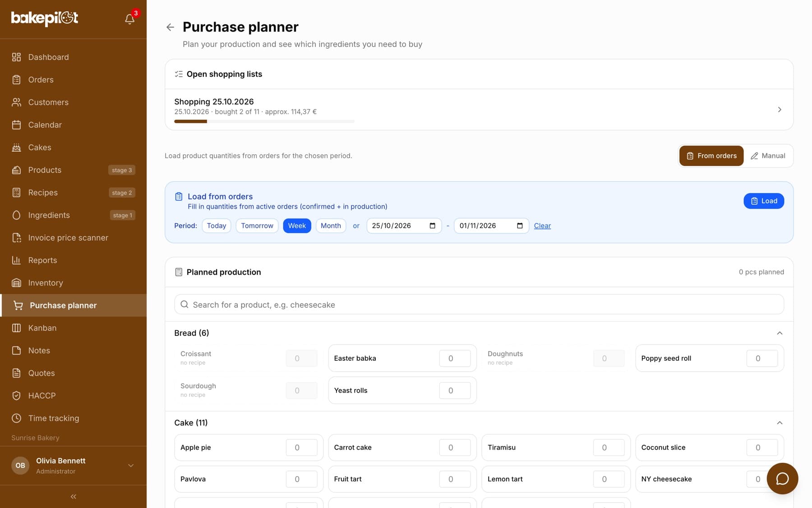Click the Reports chart icon
The height and width of the screenshot is (508, 812).
click(x=16, y=260)
